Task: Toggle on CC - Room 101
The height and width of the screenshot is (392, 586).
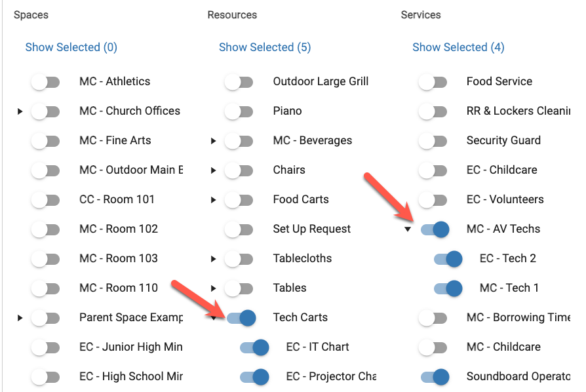Action: click(45, 200)
